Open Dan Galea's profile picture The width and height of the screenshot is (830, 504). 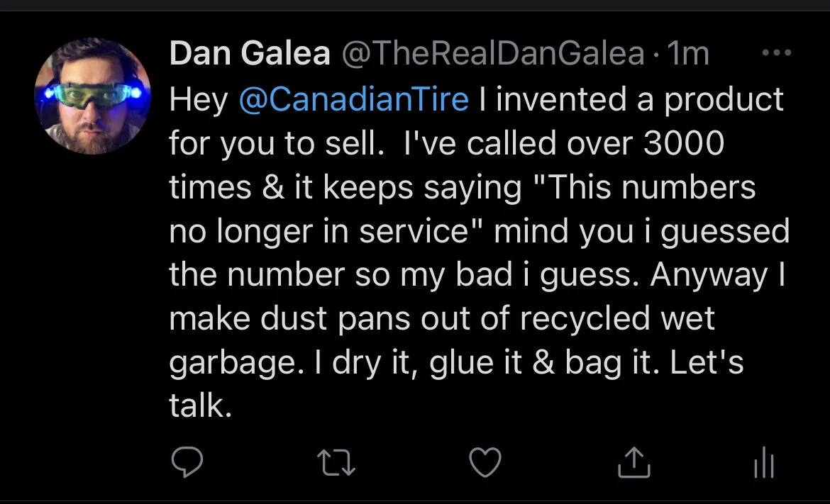(x=92, y=96)
